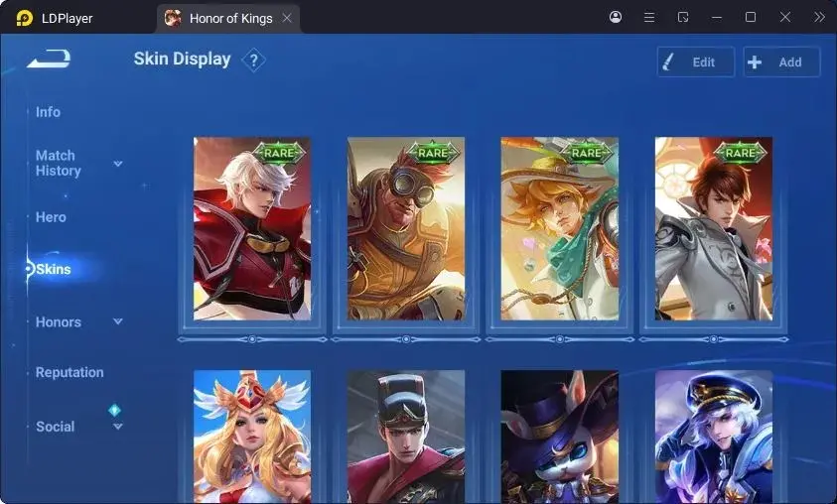Open the Reputation section

point(70,372)
